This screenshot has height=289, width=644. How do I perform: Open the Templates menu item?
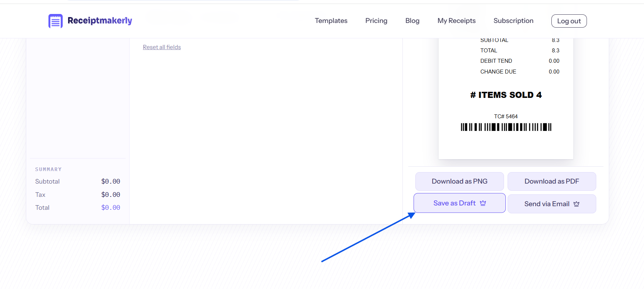[331, 21]
